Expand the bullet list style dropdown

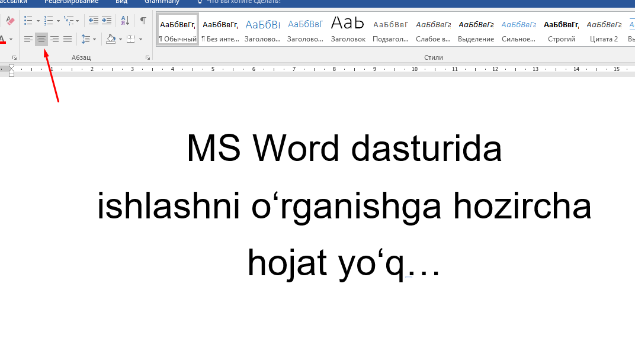[x=38, y=21]
